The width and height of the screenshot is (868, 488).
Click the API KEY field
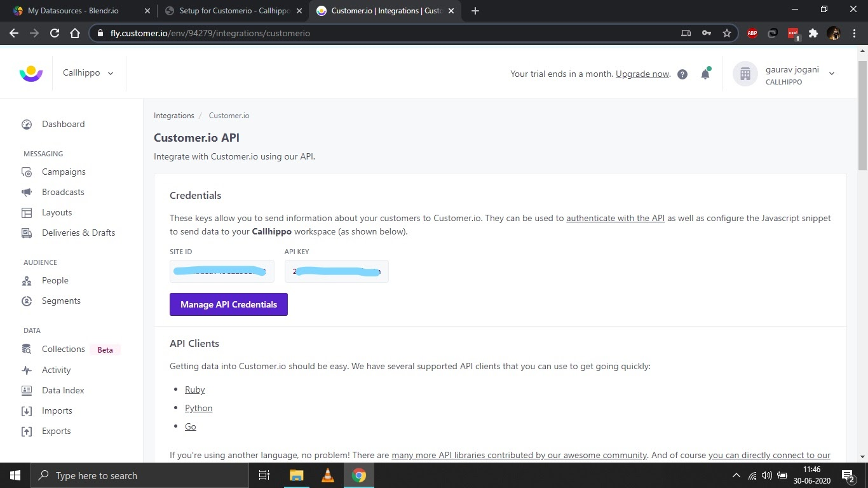coord(336,271)
